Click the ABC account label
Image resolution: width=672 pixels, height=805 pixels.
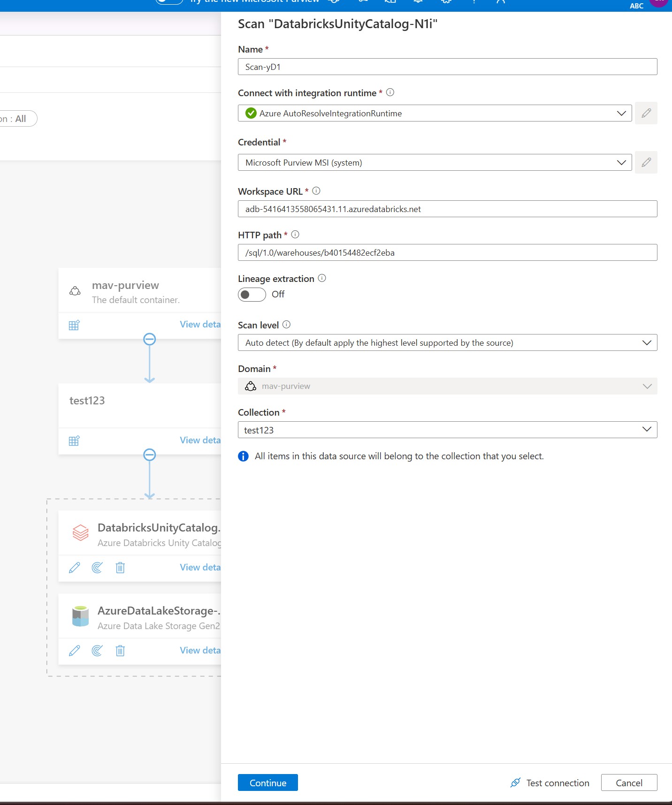pos(636,6)
